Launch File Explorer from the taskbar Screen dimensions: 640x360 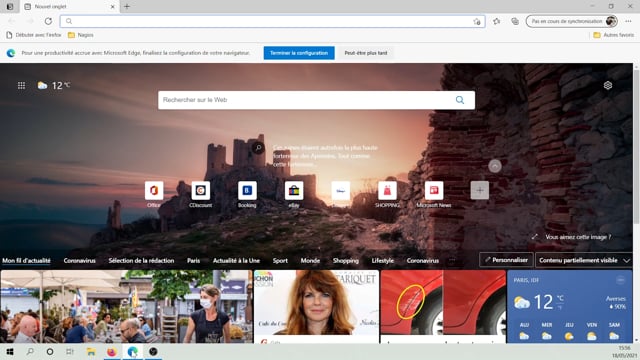tap(91, 351)
